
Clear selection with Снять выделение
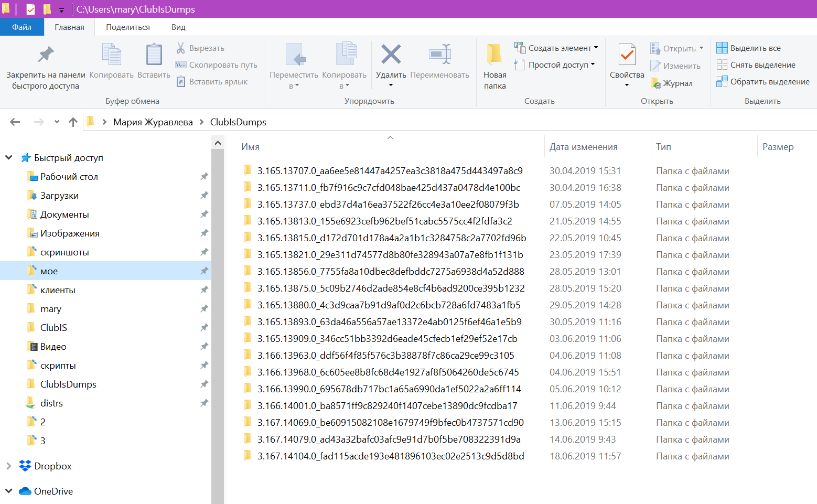756,65
